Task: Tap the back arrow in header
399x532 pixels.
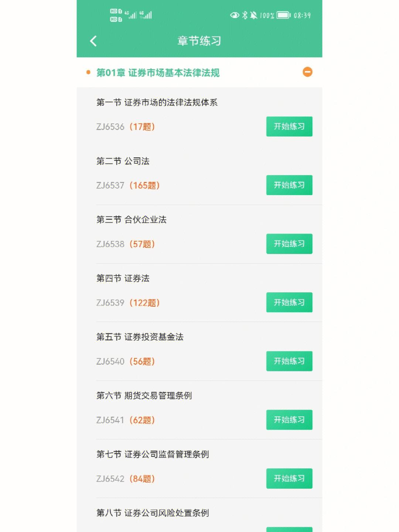Action: coord(93,41)
